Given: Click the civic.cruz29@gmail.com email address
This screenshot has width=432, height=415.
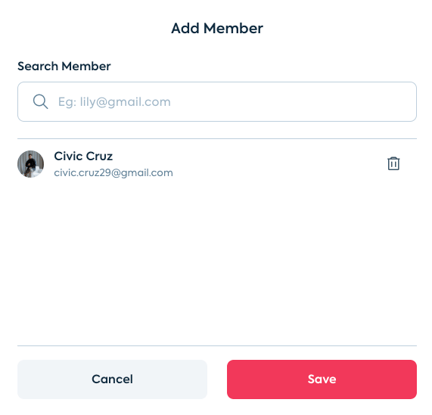Looking at the screenshot, I should coord(113,173).
